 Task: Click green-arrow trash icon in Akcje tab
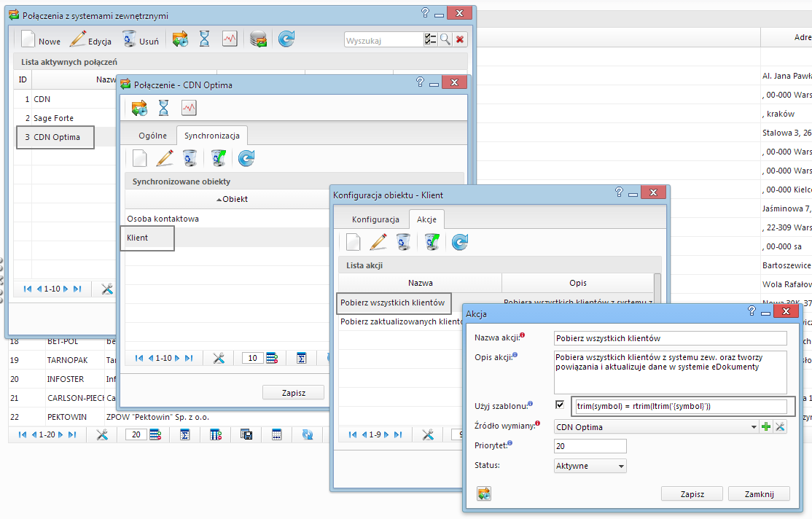432,242
